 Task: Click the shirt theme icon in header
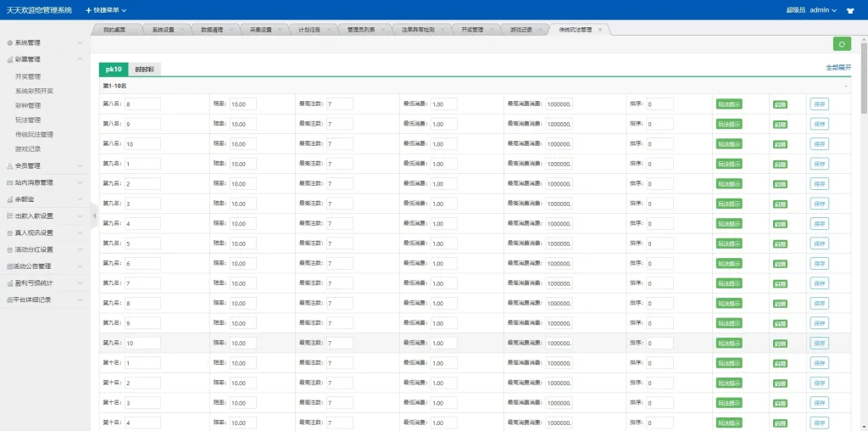point(852,10)
